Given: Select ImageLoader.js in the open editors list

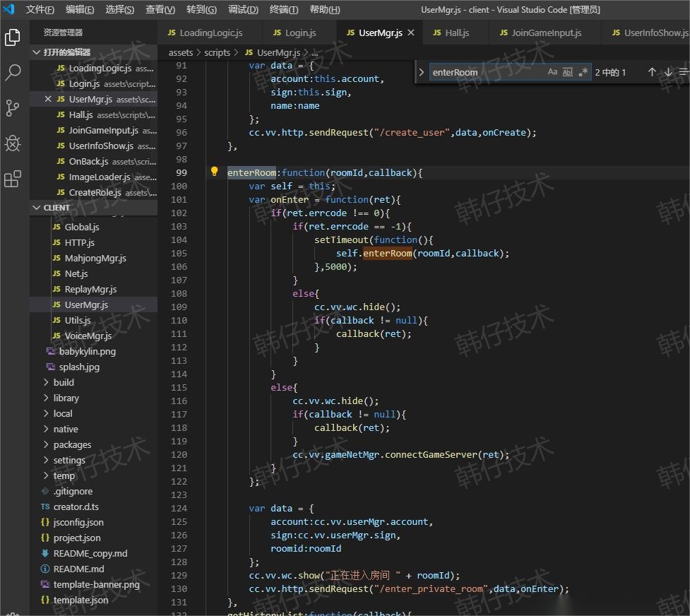Looking at the screenshot, I should tap(93, 177).
